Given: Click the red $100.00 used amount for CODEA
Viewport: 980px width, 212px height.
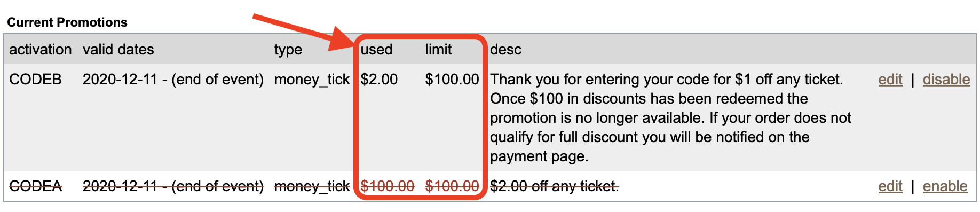Looking at the screenshot, I should click(x=388, y=186).
